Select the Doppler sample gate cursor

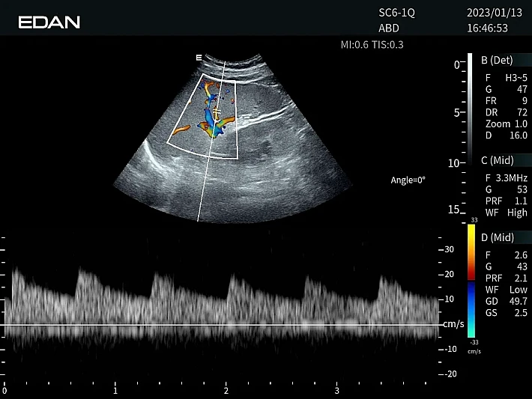point(216,112)
